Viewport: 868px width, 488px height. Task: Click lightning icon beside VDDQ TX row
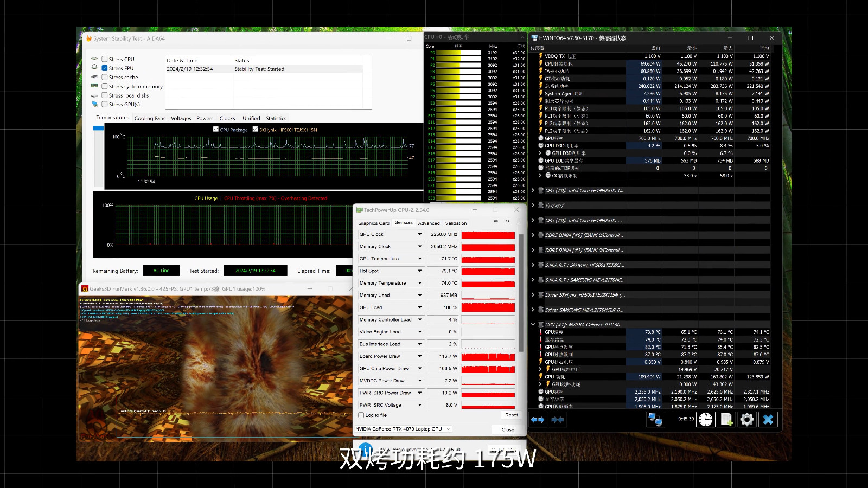pos(541,56)
